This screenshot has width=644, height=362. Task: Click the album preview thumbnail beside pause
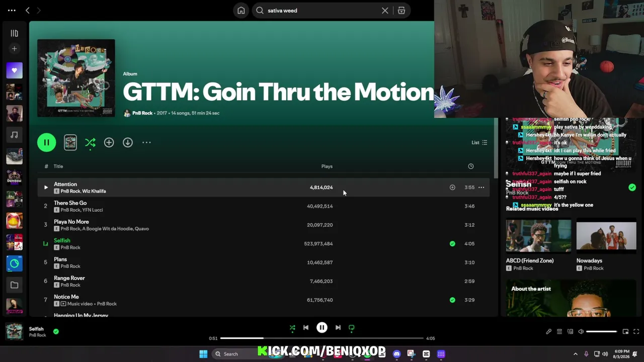click(70, 143)
